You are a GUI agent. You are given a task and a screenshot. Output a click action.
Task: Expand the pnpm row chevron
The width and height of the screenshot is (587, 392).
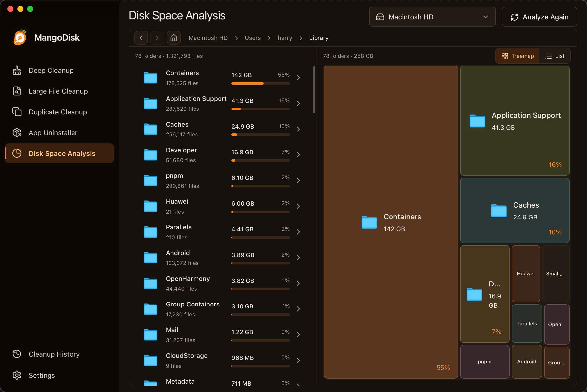(298, 181)
